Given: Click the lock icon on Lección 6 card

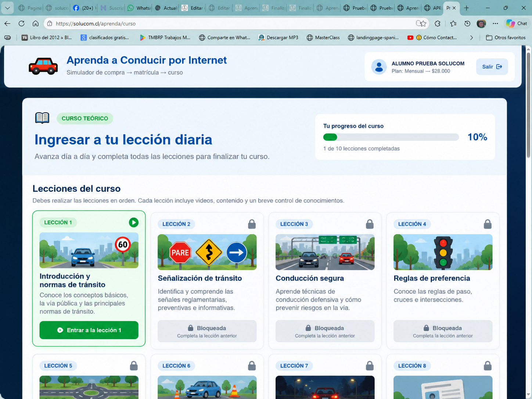Looking at the screenshot, I should [252, 366].
